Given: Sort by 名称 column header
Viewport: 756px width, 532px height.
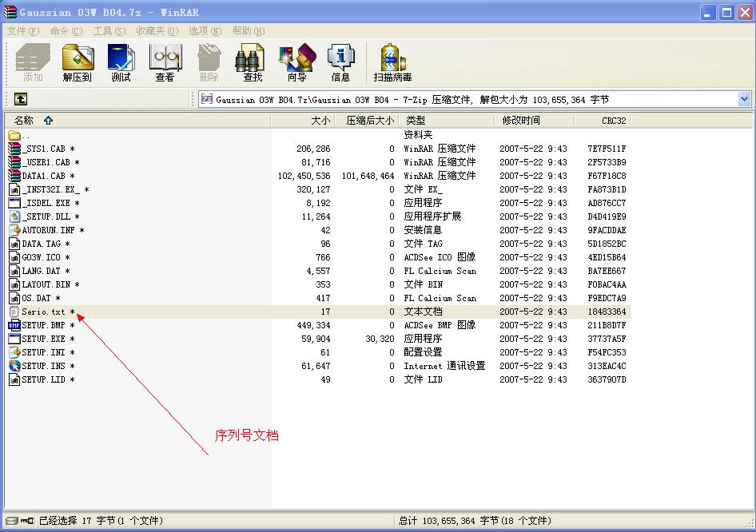Looking at the screenshot, I should point(138,121).
